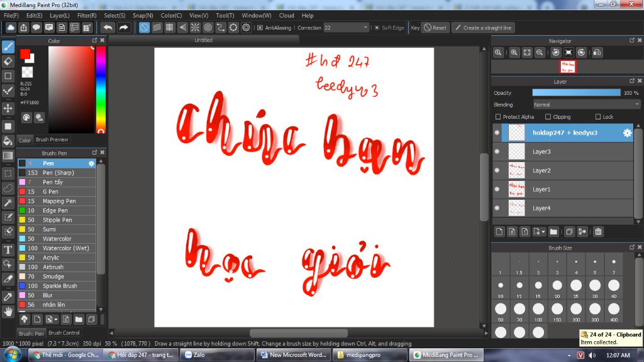The width and height of the screenshot is (644, 362).
Task: Create new layer folder icon
Action: [x=553, y=232]
